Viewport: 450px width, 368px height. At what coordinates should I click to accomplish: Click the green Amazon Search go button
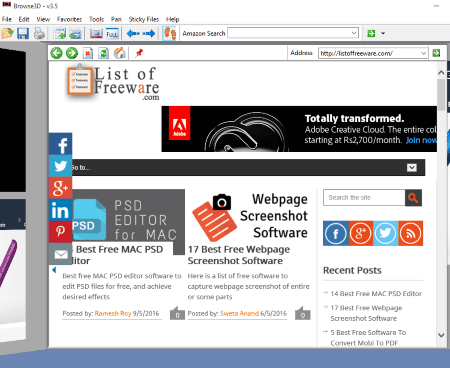371,33
